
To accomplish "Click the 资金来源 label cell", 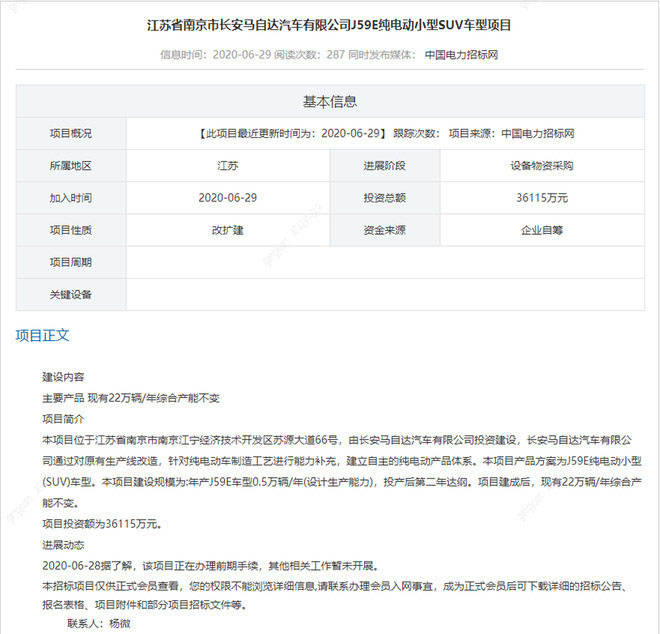I will pyautogui.click(x=385, y=230).
